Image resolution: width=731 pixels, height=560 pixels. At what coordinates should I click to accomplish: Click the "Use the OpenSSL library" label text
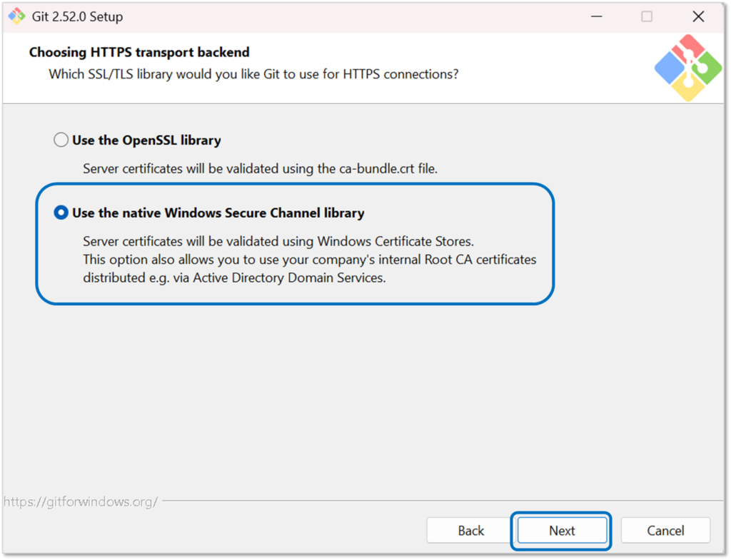coord(146,141)
